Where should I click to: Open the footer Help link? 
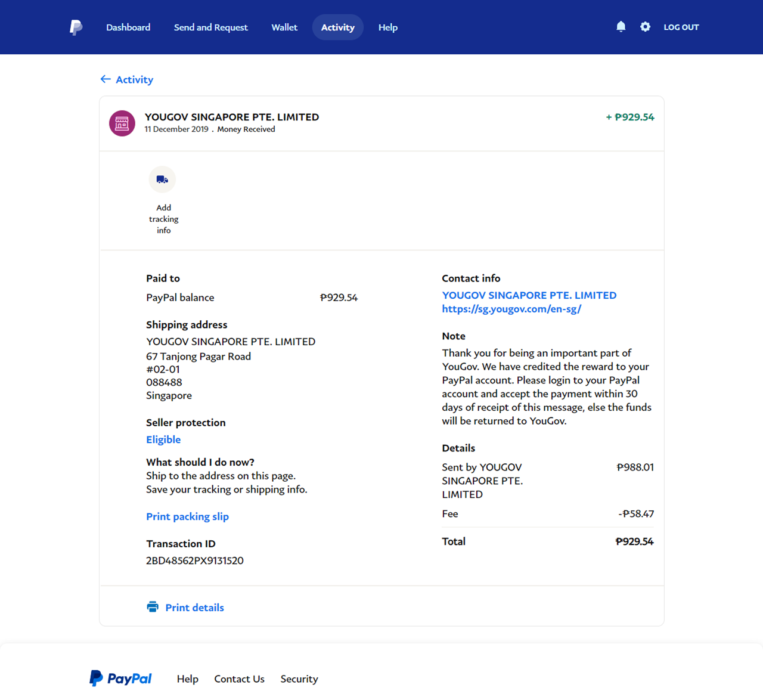tap(187, 679)
